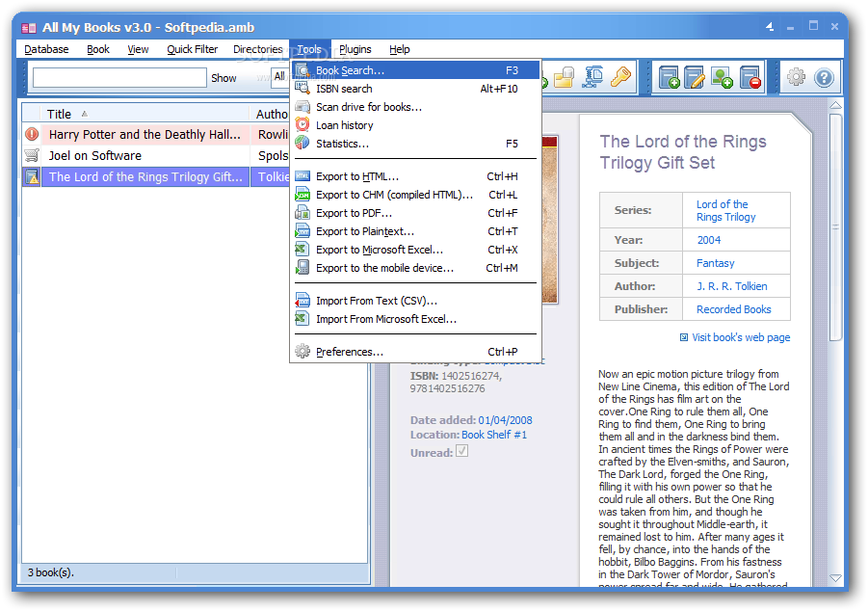Click the Loan history clock icon

point(302,124)
